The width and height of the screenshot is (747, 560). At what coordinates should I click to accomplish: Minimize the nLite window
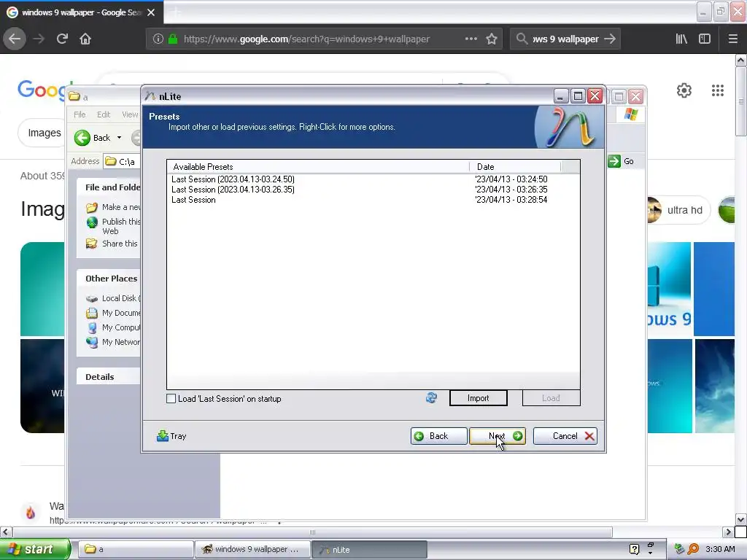click(x=561, y=96)
